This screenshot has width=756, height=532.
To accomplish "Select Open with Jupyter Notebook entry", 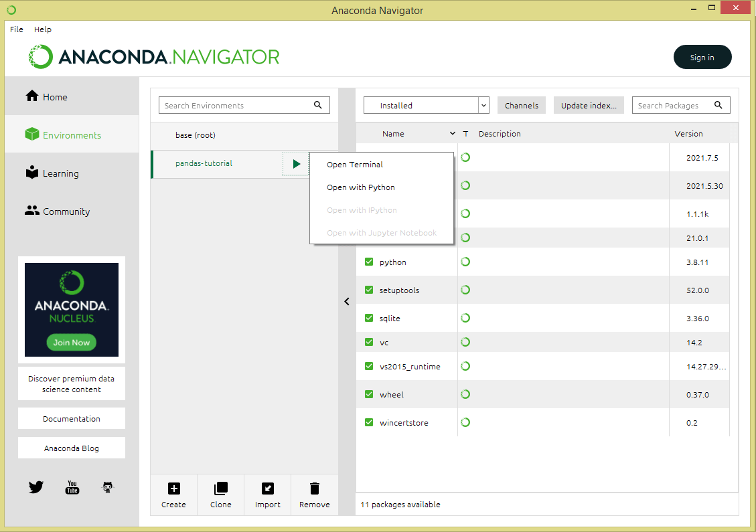I will tap(382, 233).
